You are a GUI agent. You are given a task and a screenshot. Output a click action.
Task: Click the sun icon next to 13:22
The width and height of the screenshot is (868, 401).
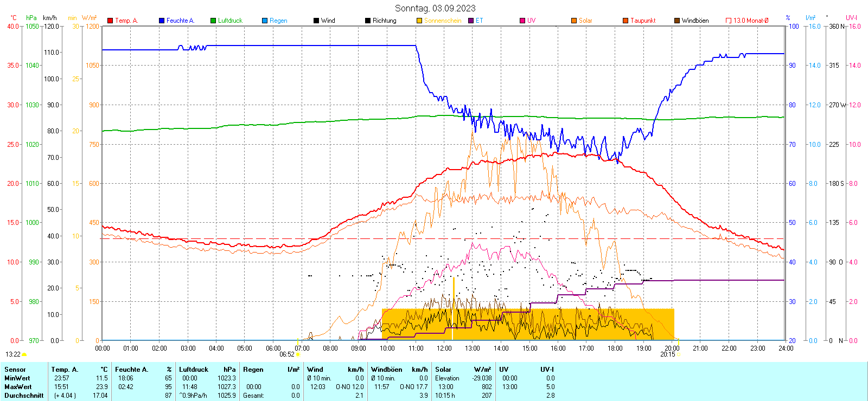[24, 354]
